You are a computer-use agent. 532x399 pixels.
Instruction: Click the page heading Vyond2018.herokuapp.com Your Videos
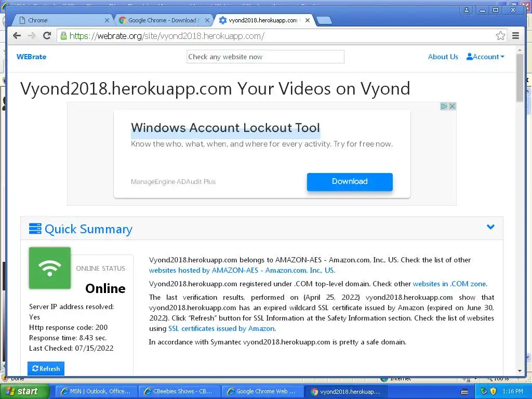coord(215,88)
